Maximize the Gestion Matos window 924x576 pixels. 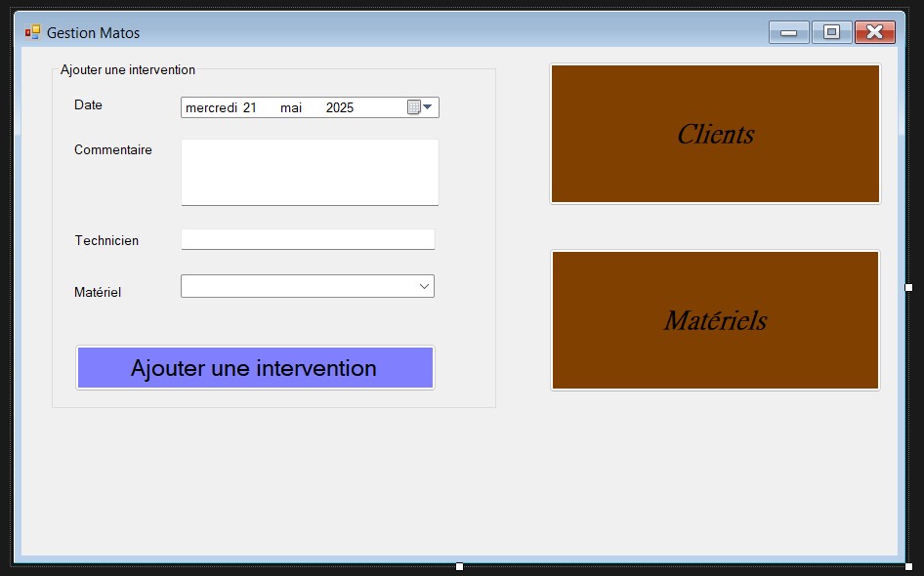[x=831, y=32]
